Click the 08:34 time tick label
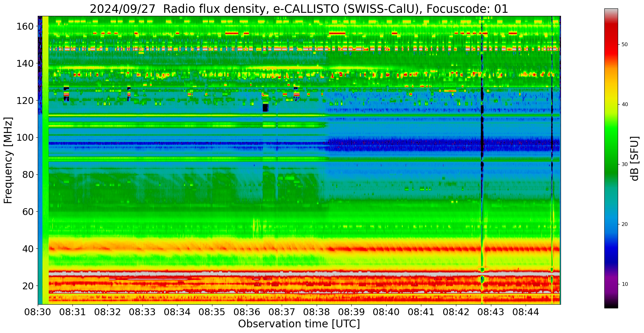Screen dimensions: 644x333 tap(177, 312)
